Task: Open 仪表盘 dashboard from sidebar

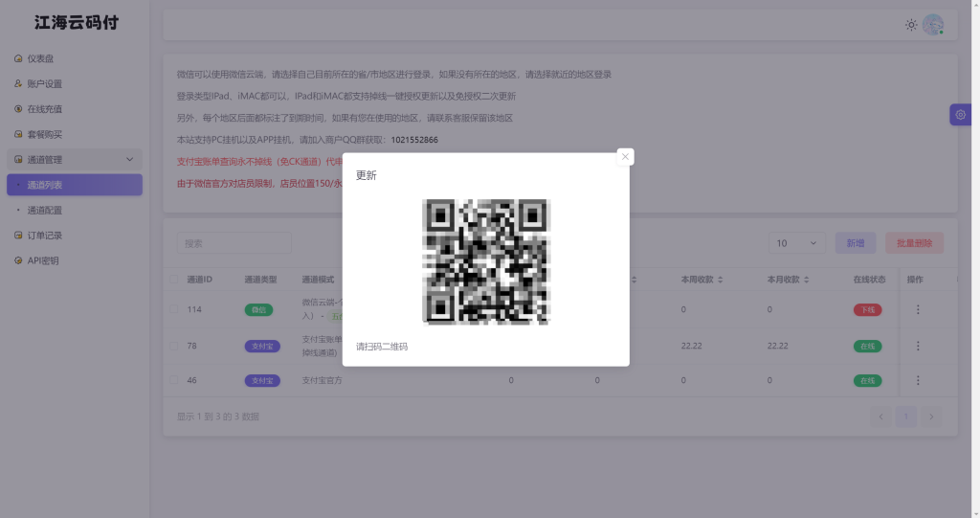Action: click(75, 58)
